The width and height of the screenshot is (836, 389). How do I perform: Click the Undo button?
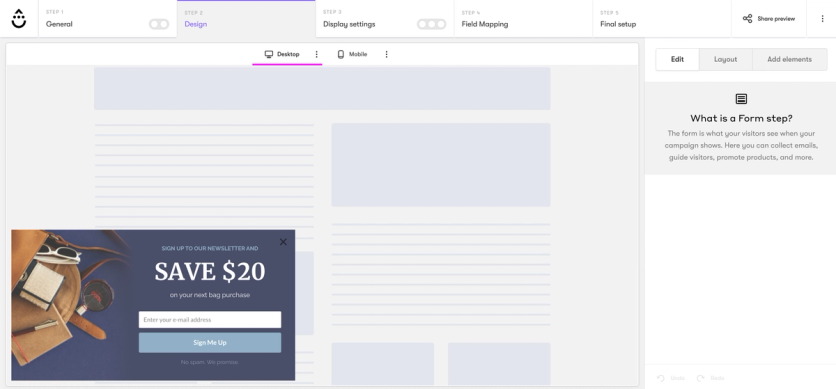point(671,378)
